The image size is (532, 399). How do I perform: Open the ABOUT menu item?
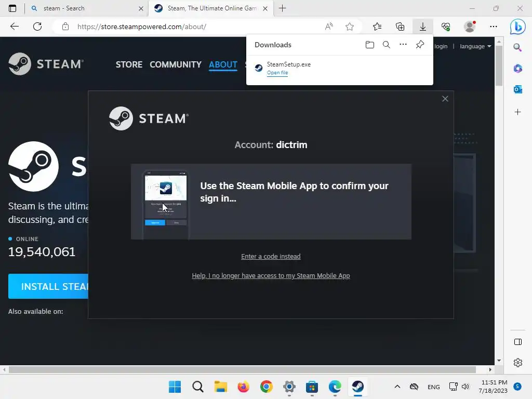pos(223,64)
